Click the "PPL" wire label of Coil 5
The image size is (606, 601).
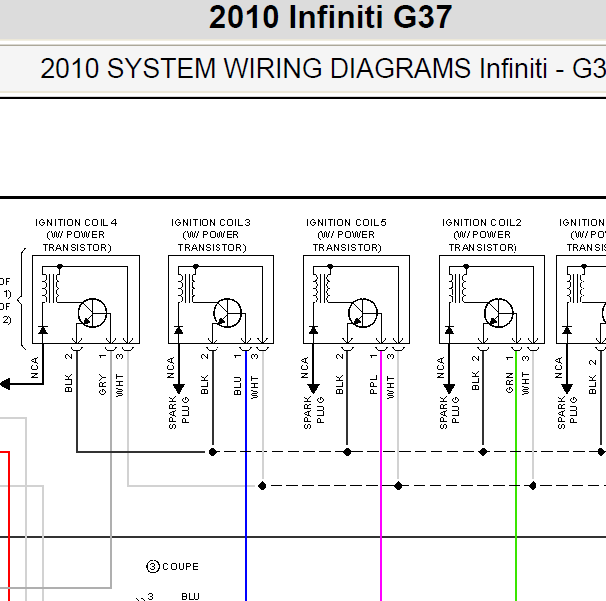pyautogui.click(x=373, y=385)
